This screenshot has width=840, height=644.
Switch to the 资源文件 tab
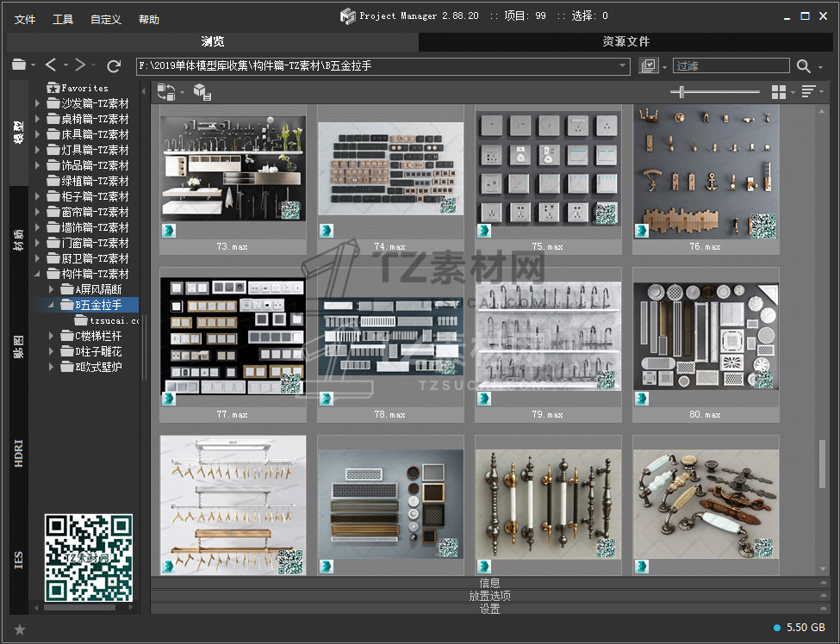pos(625,41)
